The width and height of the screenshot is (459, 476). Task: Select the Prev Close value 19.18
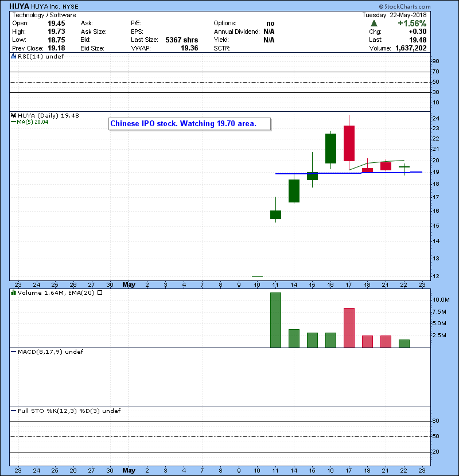56,48
